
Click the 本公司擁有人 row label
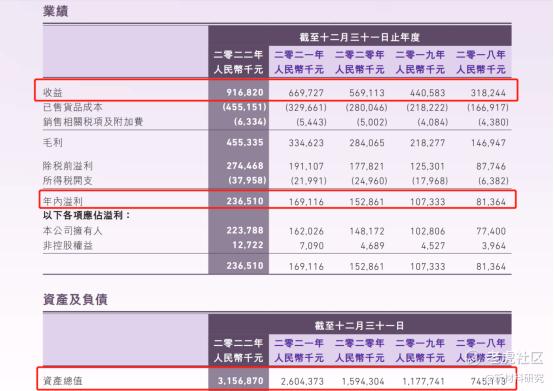(72, 231)
